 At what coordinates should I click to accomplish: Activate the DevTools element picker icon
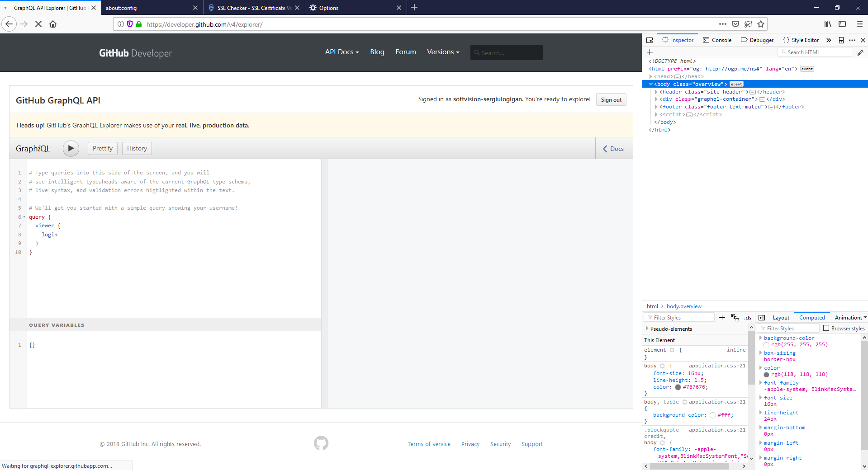click(650, 40)
